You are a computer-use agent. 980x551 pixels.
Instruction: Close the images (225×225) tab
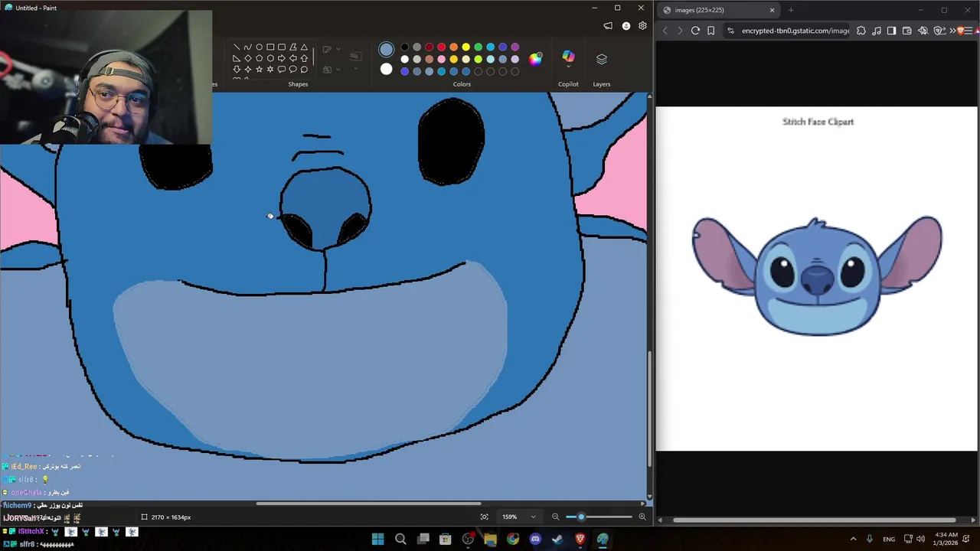click(x=772, y=10)
